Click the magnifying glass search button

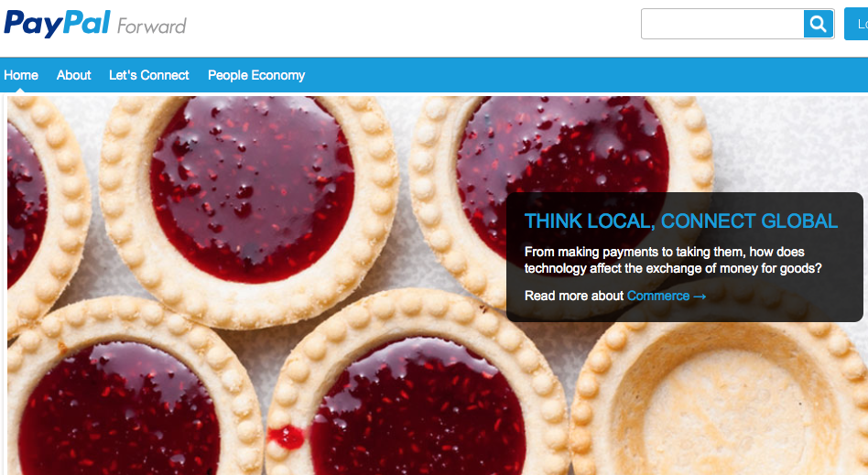819,24
